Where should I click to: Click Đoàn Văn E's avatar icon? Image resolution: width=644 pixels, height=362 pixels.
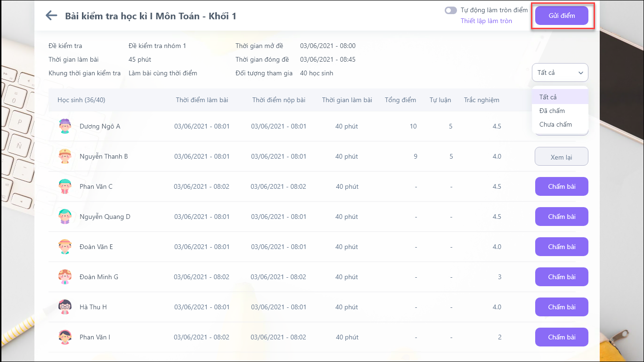tap(65, 247)
